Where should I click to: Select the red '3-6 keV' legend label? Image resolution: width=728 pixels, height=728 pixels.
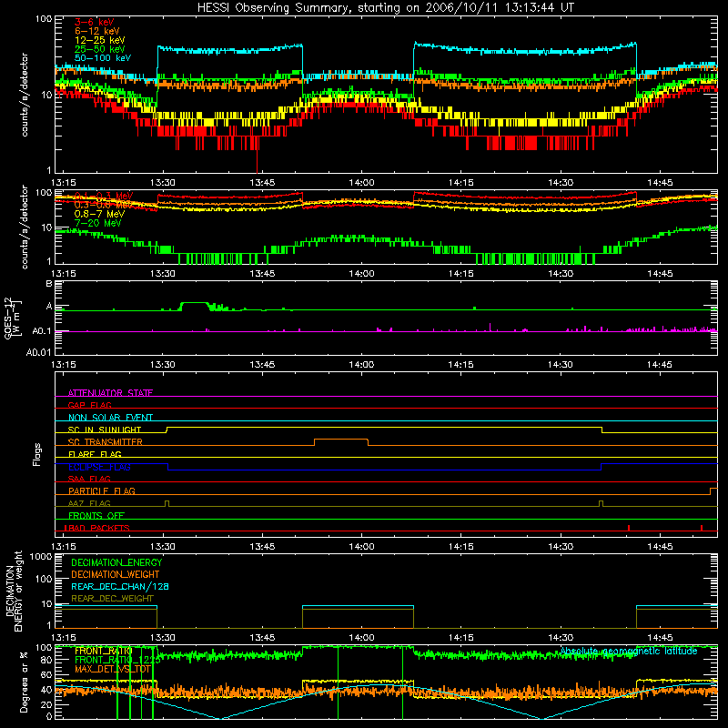coord(95,22)
